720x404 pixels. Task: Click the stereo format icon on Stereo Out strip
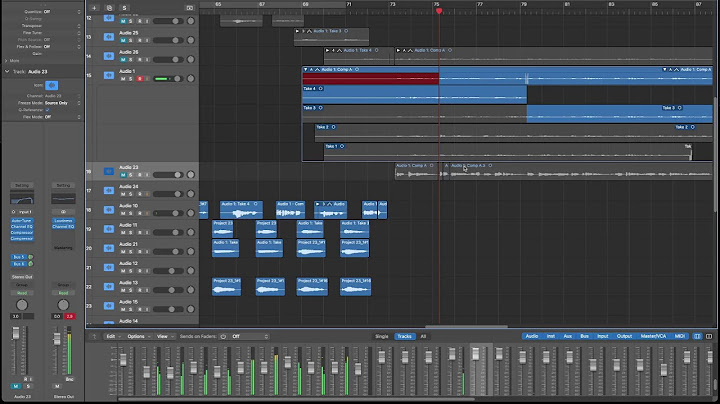[63, 212]
